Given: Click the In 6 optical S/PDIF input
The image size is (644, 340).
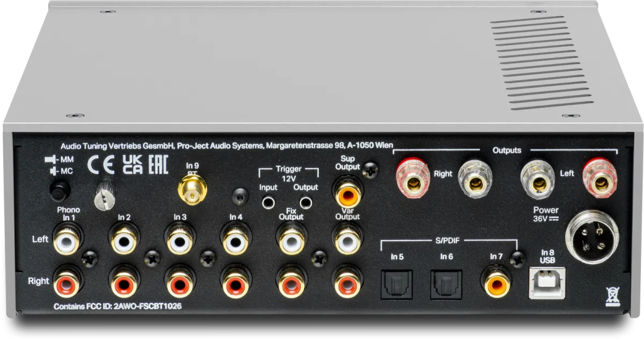Looking at the screenshot, I should coord(447,283).
